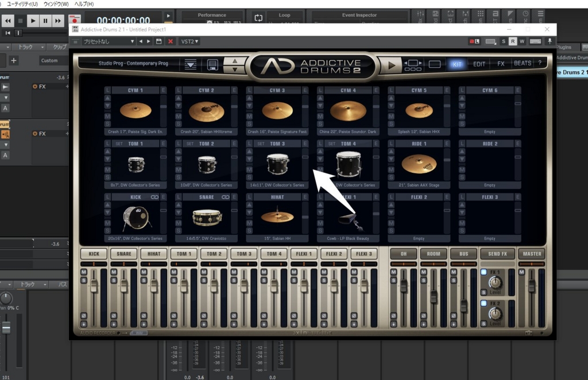Invert phase on SNARE channel
Screen dimensions: 588x380
point(114,316)
